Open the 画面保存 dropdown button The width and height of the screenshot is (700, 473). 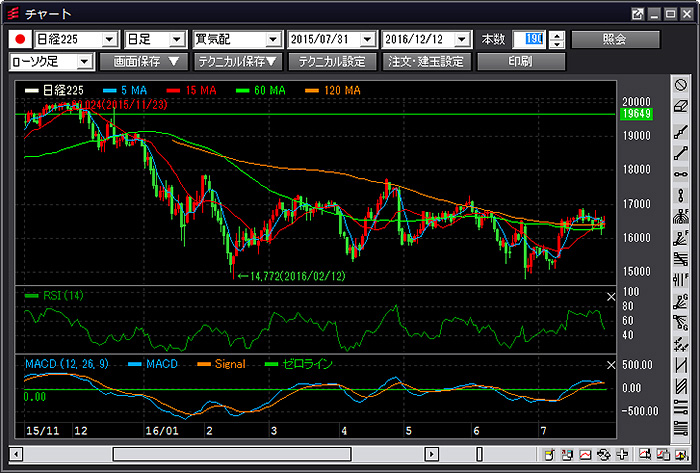click(146, 62)
